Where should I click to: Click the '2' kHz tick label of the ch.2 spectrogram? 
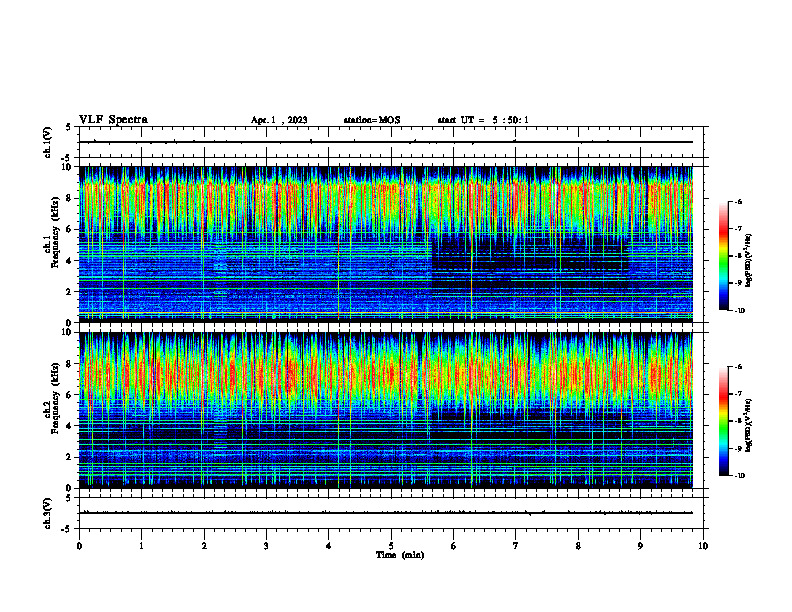[x=70, y=457]
